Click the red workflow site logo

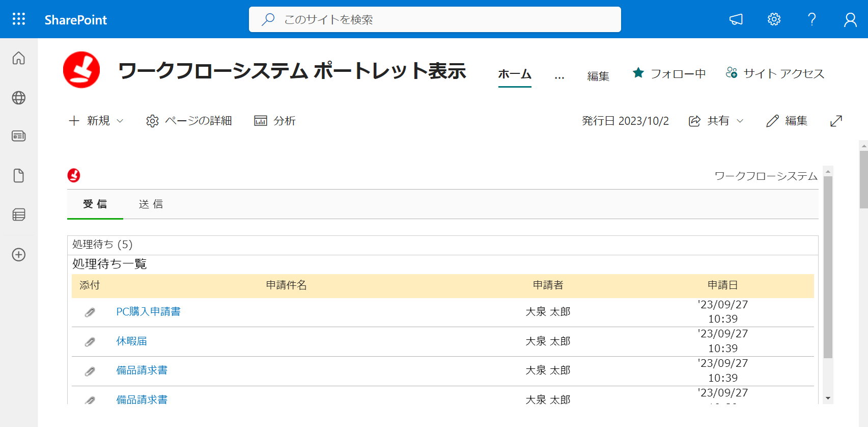(x=81, y=70)
